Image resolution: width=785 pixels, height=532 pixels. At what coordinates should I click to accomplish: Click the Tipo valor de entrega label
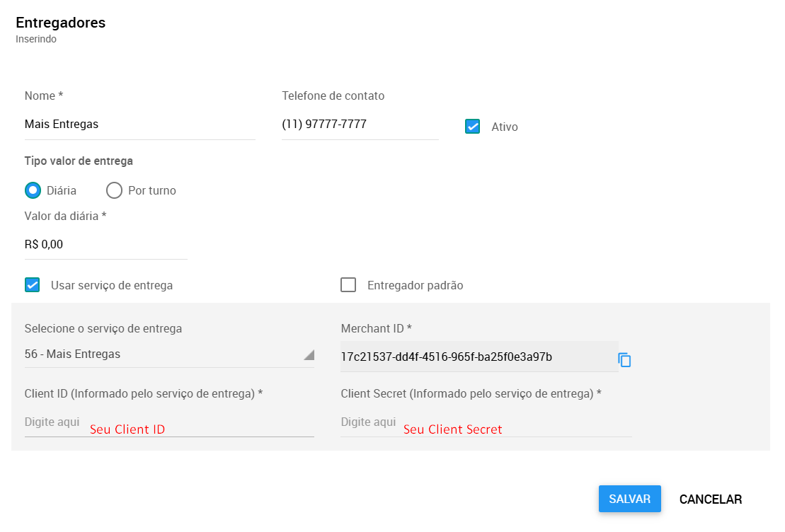pyautogui.click(x=79, y=161)
